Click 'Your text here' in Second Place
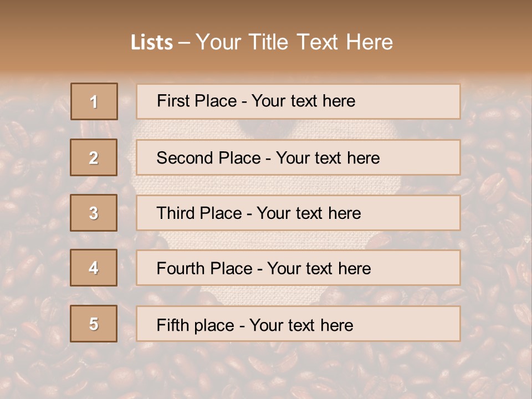 click(328, 158)
